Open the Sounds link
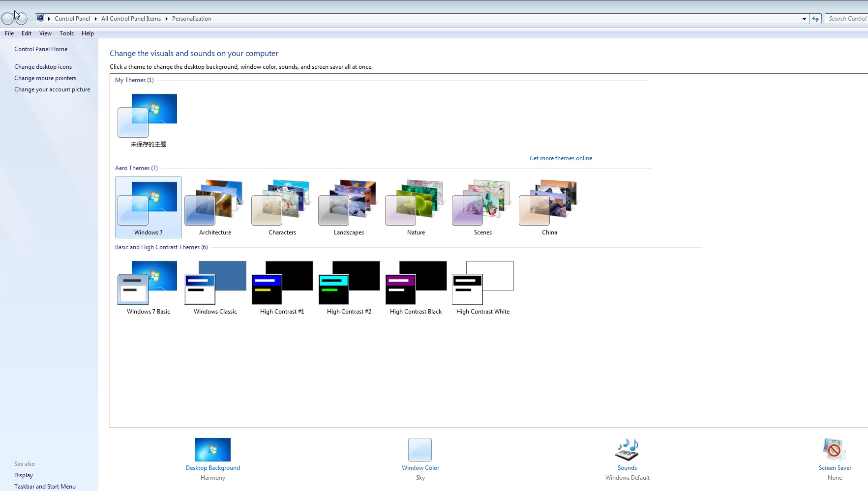The width and height of the screenshot is (868, 491). click(x=627, y=468)
